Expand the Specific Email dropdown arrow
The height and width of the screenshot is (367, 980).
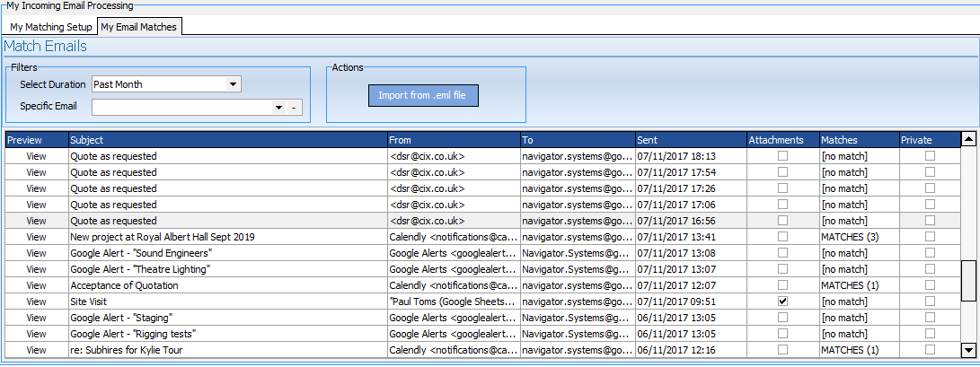[278, 108]
